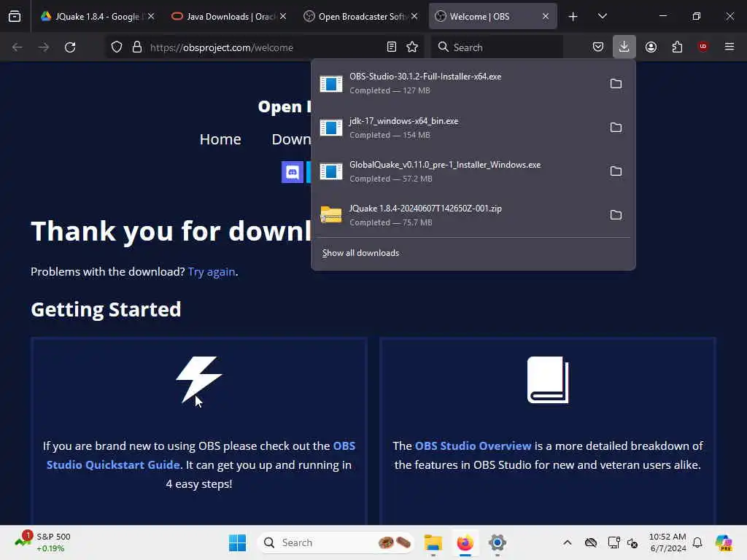Go to Home in site navigation

coord(220,139)
